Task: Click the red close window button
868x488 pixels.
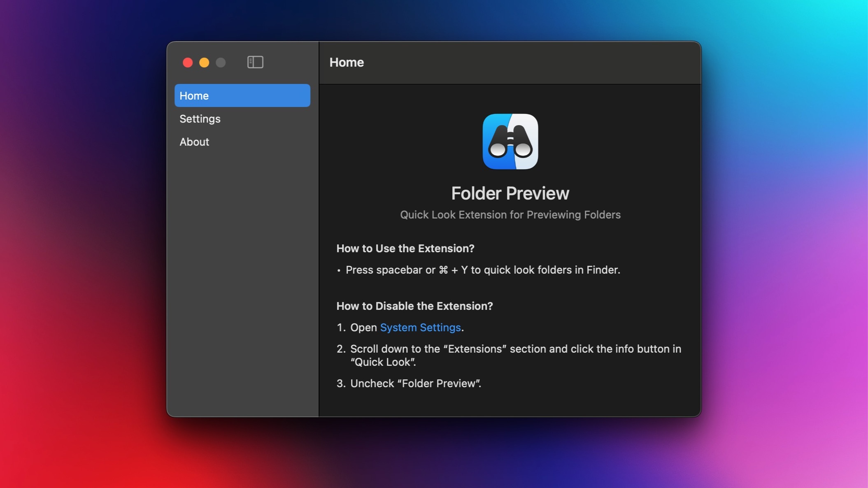Action: coord(188,62)
